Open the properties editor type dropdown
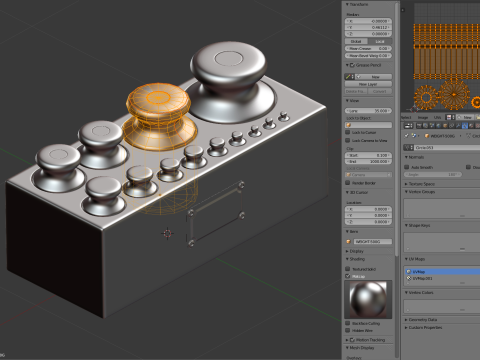Viewport: 480px width, 360px height. click(x=408, y=126)
